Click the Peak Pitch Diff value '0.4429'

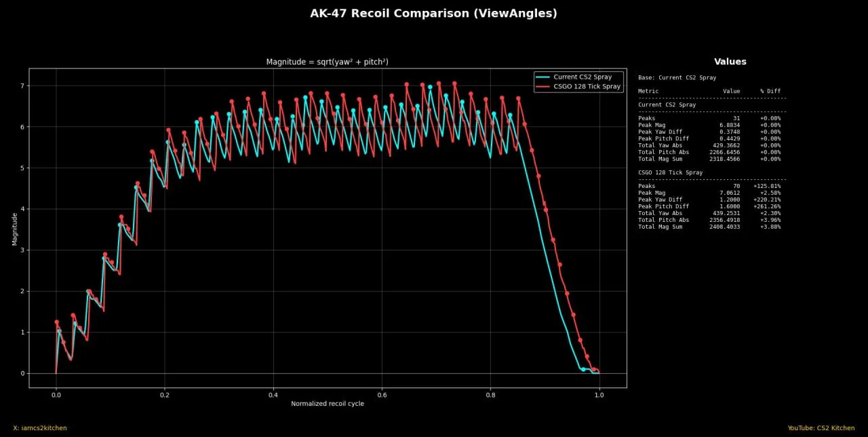pyautogui.click(x=730, y=138)
